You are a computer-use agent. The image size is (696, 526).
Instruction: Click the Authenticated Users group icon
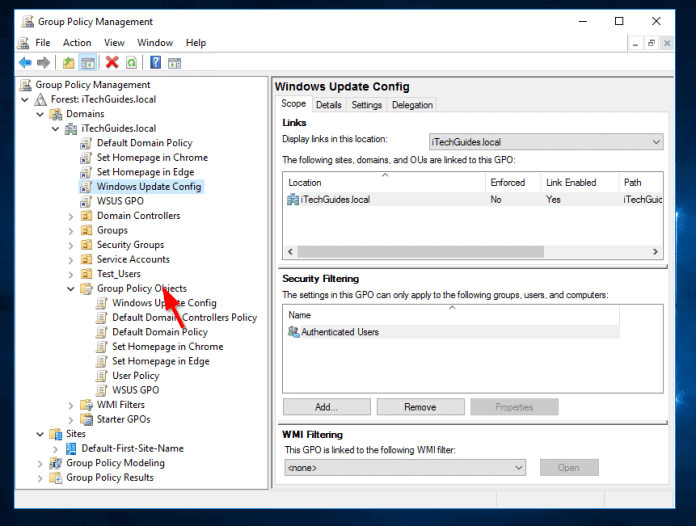click(293, 332)
